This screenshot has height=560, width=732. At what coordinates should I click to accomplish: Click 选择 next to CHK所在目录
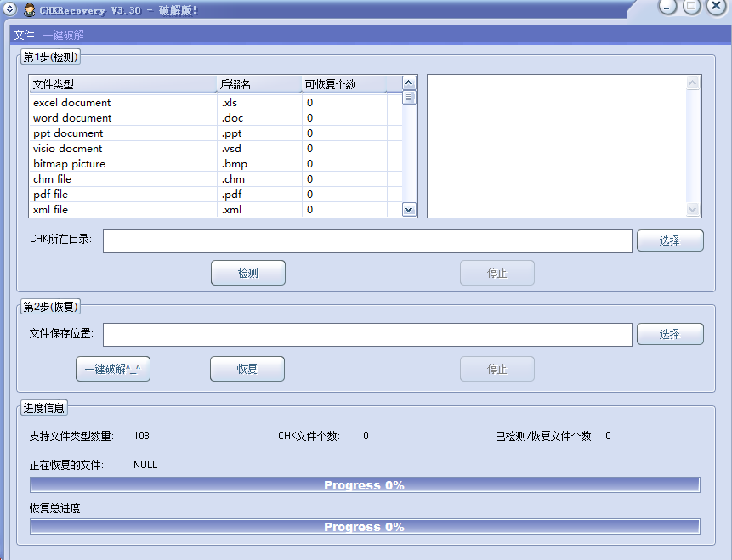click(x=670, y=240)
